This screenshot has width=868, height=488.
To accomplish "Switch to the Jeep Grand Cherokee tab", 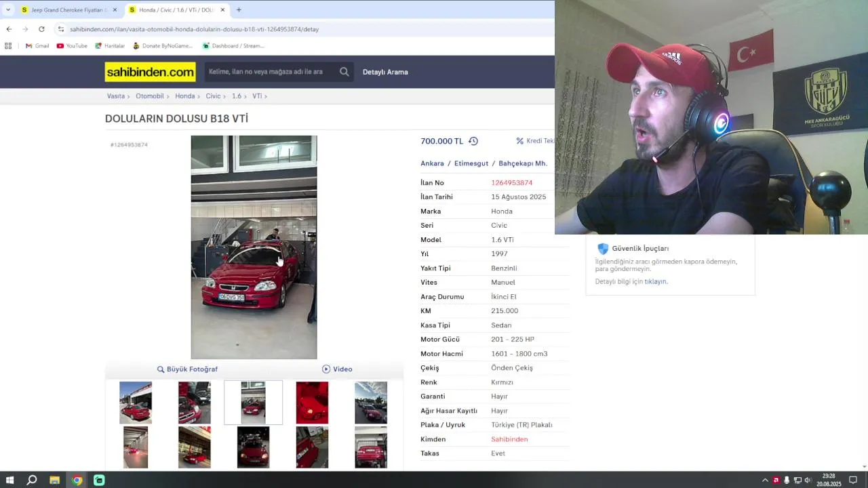I will click(69, 10).
